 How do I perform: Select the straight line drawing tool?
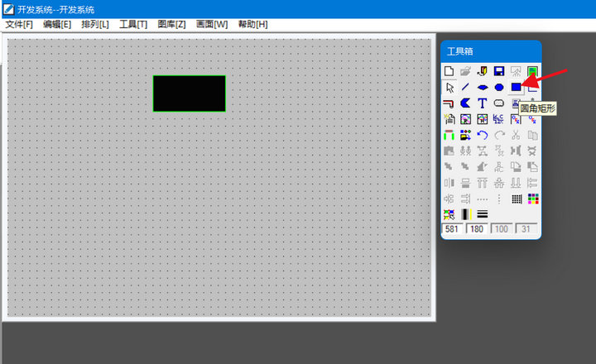coord(465,87)
